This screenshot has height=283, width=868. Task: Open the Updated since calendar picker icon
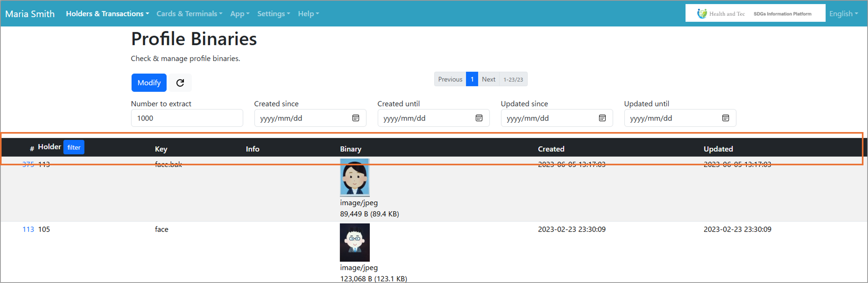[602, 118]
